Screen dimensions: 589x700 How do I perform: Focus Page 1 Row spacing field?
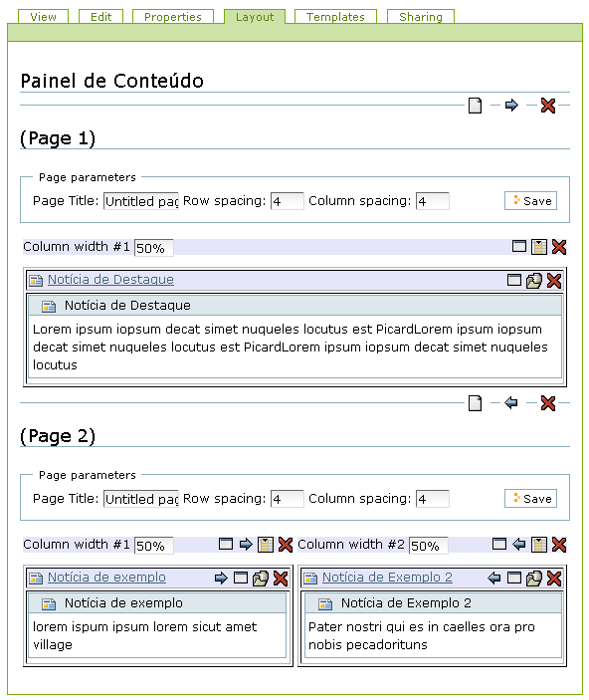287,201
